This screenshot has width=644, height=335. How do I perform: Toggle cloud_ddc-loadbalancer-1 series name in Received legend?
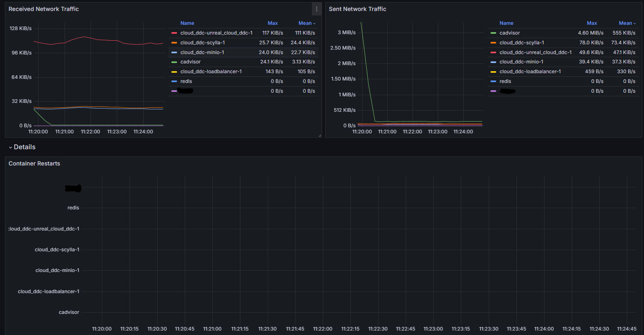[x=211, y=72]
